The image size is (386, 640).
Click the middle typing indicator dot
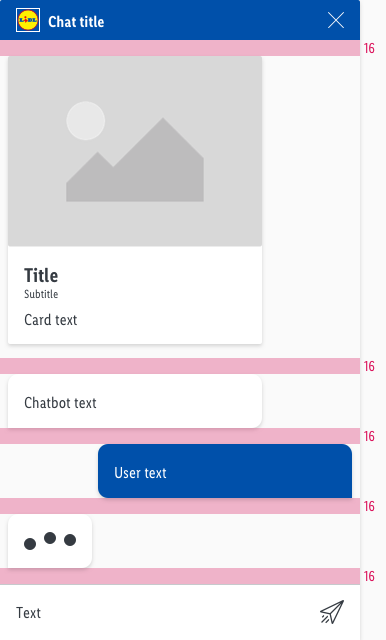[50, 538]
